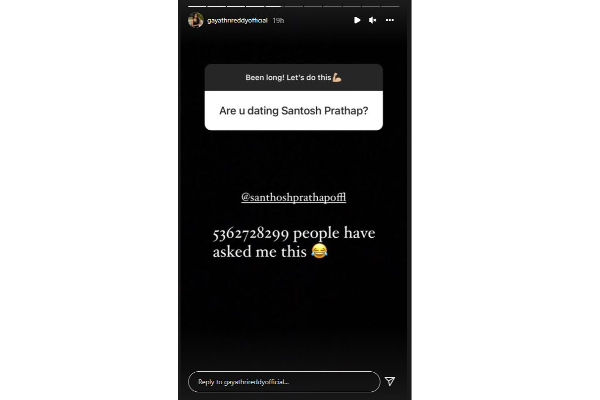Toggle the story sound speaker icon
This screenshot has width=600, height=400.
[x=372, y=20]
